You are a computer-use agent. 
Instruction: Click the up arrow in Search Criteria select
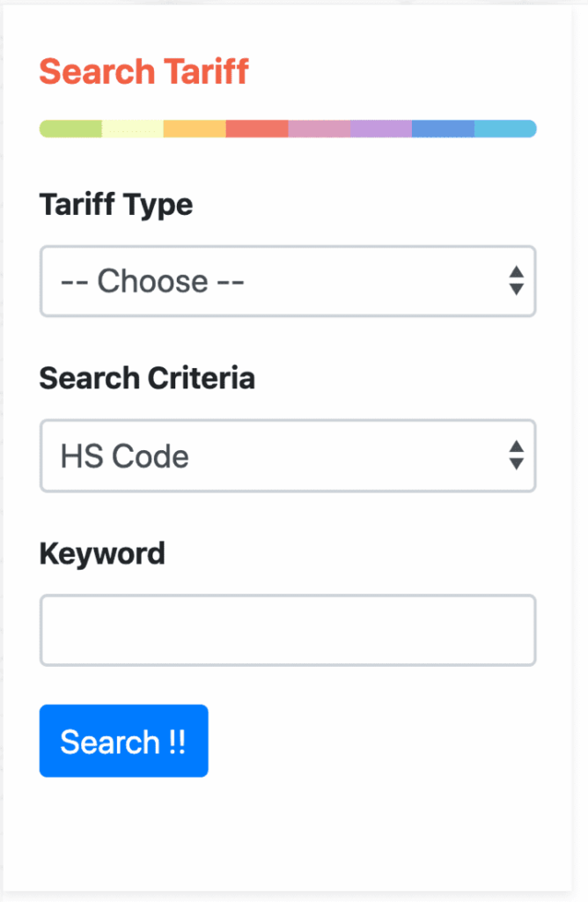pyautogui.click(x=517, y=447)
